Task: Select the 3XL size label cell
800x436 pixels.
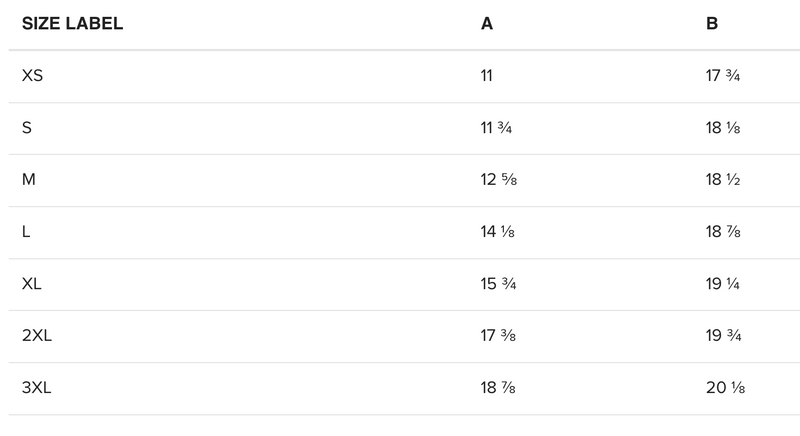Action: coord(37,388)
